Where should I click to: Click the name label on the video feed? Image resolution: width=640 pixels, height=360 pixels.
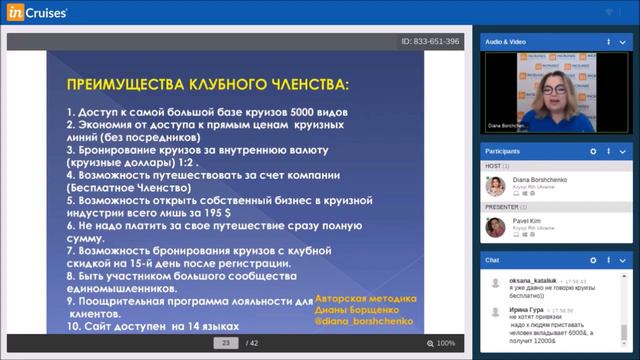pos(507,126)
